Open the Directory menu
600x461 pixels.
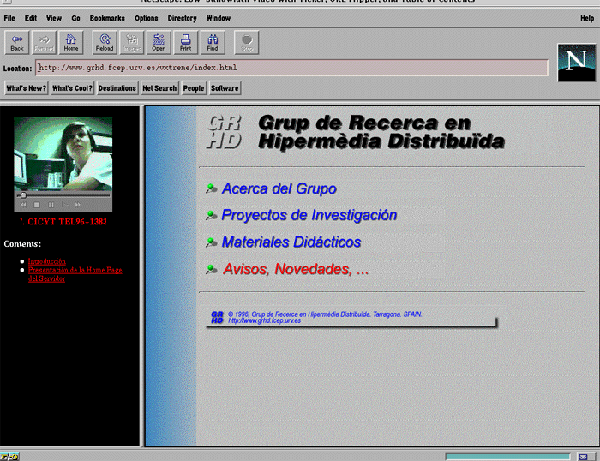[182, 18]
